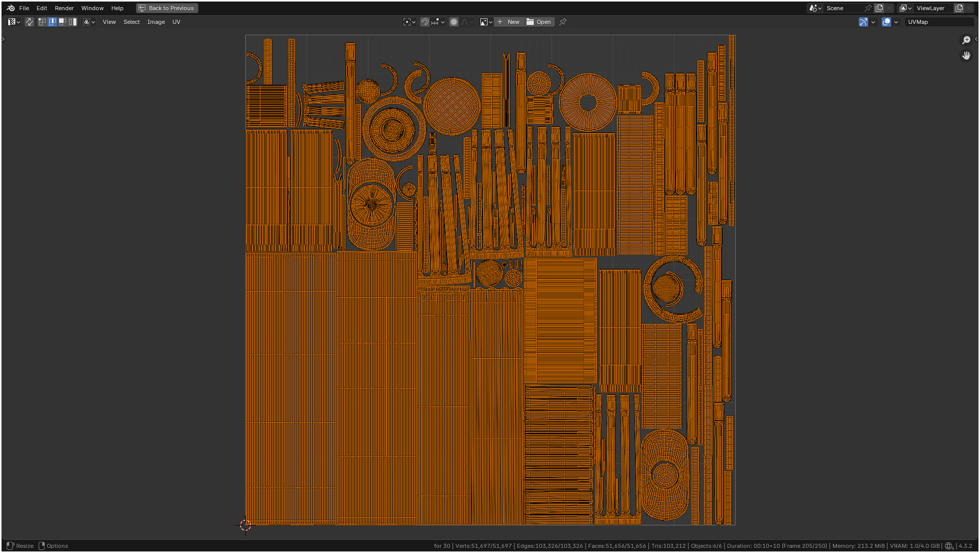Click Back to Previous button
The width and height of the screenshot is (980, 553).
167,8
